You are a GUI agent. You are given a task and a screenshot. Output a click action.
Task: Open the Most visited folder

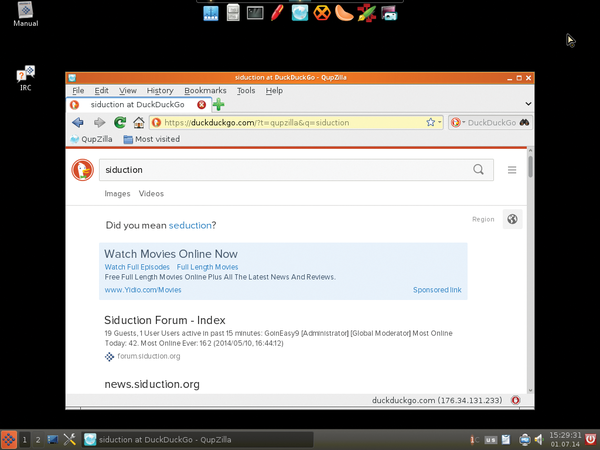[x=152, y=139]
